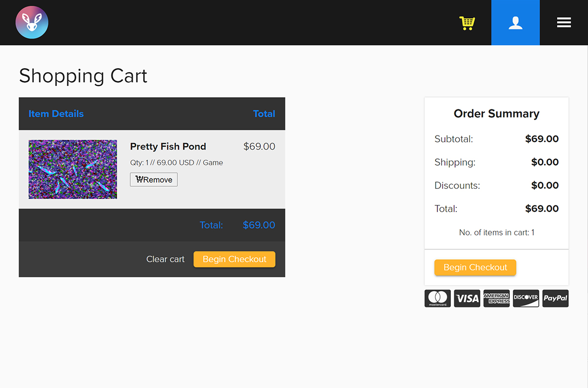Begin Checkout from the cart table footer
Image resolution: width=588 pixels, height=388 pixels.
point(234,259)
